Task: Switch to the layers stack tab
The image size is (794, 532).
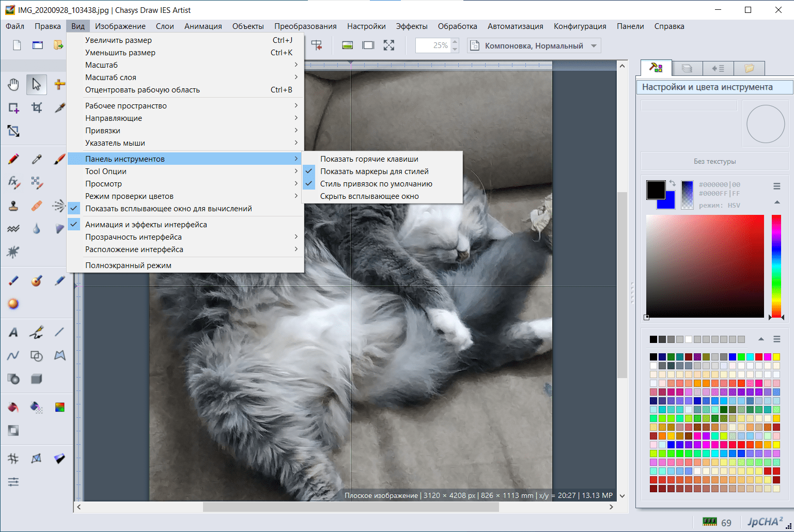Action: [x=687, y=68]
